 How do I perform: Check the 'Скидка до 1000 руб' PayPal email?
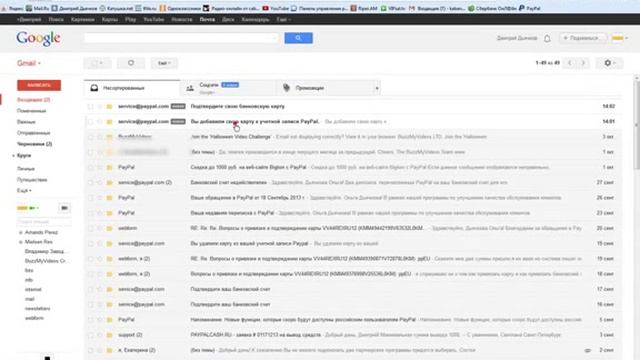coord(91,167)
